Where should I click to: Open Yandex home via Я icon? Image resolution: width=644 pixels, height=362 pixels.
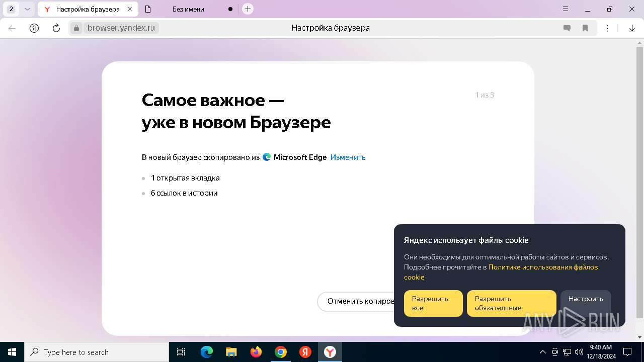pyautogui.click(x=34, y=28)
